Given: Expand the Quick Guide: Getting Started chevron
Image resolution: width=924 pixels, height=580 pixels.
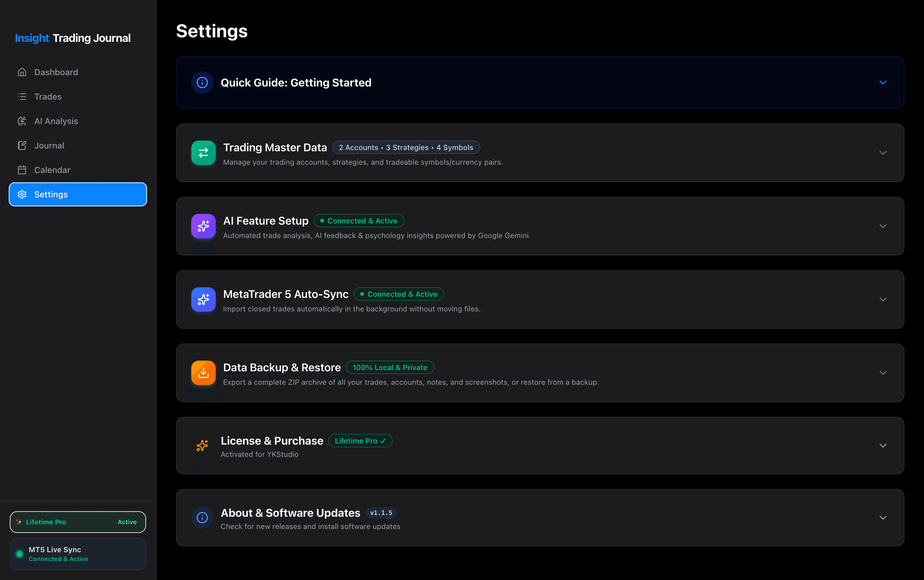Looking at the screenshot, I should [x=883, y=83].
